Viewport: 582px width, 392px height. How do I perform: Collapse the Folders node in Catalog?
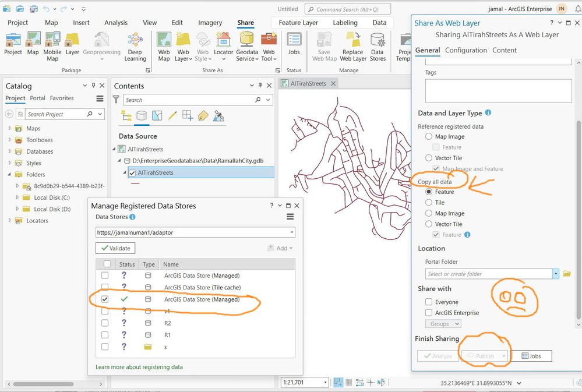click(x=9, y=174)
